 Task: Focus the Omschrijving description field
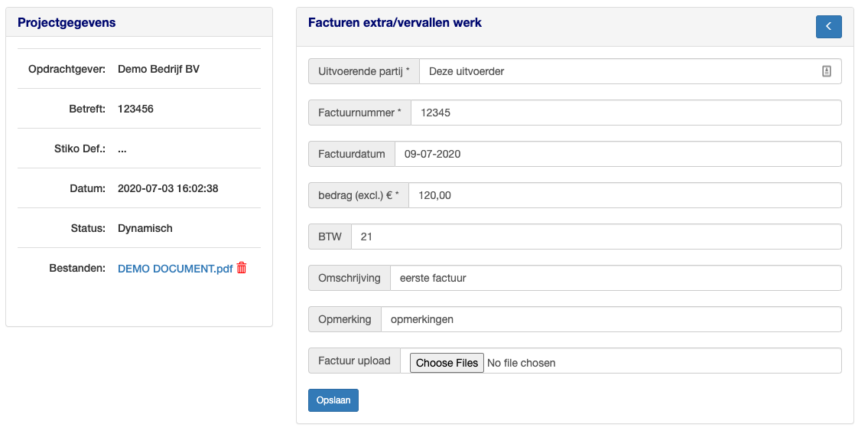coord(616,278)
